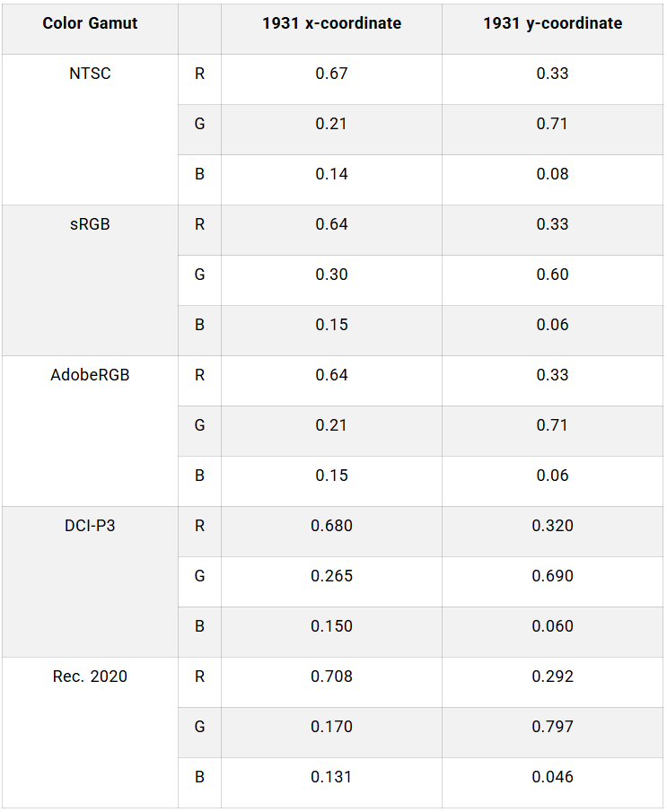667x812 pixels.
Task: Select the AdobeRGB gamut cell
Action: click(x=90, y=375)
